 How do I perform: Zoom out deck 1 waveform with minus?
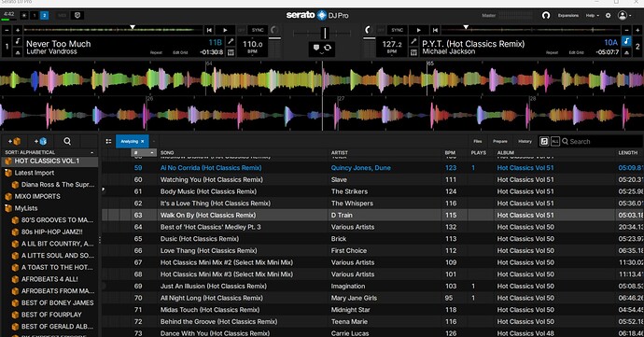(7, 30)
